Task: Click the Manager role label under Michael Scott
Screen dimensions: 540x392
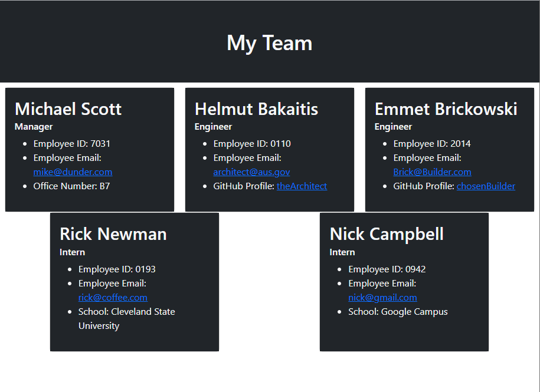Action: pyautogui.click(x=34, y=126)
